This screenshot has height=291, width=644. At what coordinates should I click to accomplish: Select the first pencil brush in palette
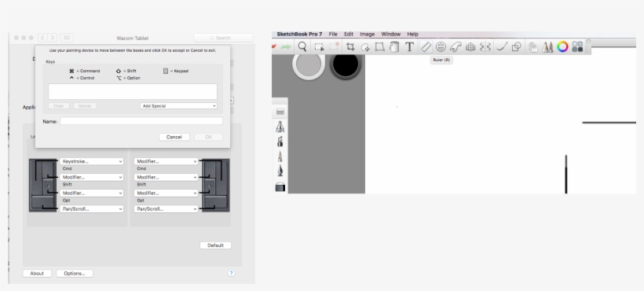point(280,126)
